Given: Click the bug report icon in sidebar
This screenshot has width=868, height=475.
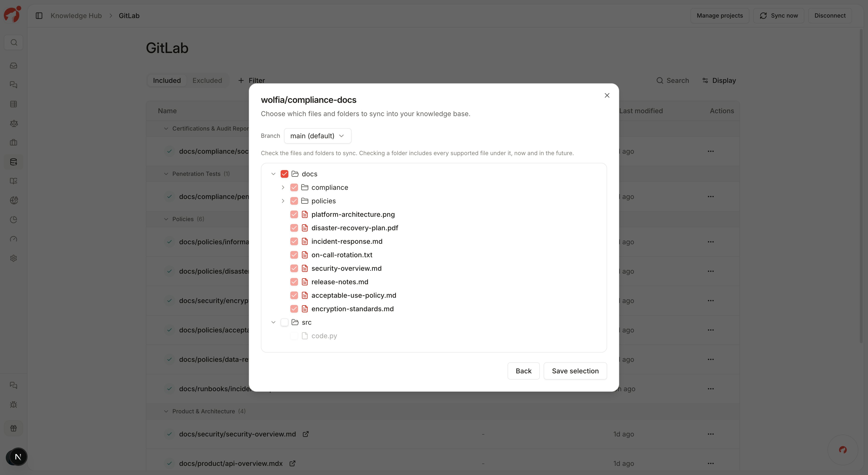Looking at the screenshot, I should (x=14, y=405).
